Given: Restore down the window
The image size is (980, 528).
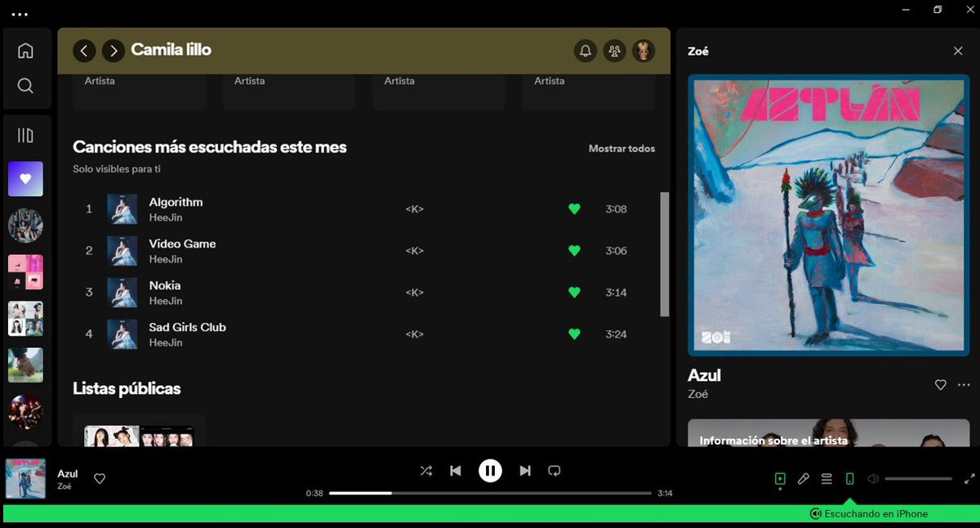Looking at the screenshot, I should pyautogui.click(x=938, y=10).
